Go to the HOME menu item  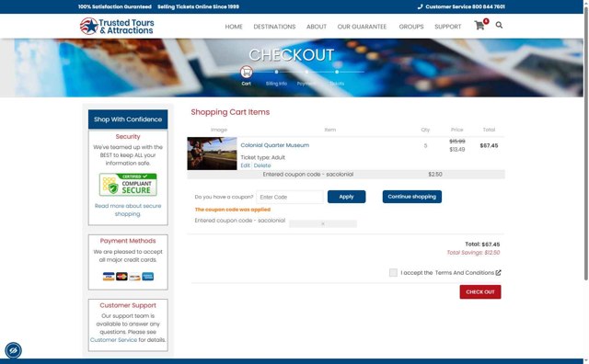point(234,27)
